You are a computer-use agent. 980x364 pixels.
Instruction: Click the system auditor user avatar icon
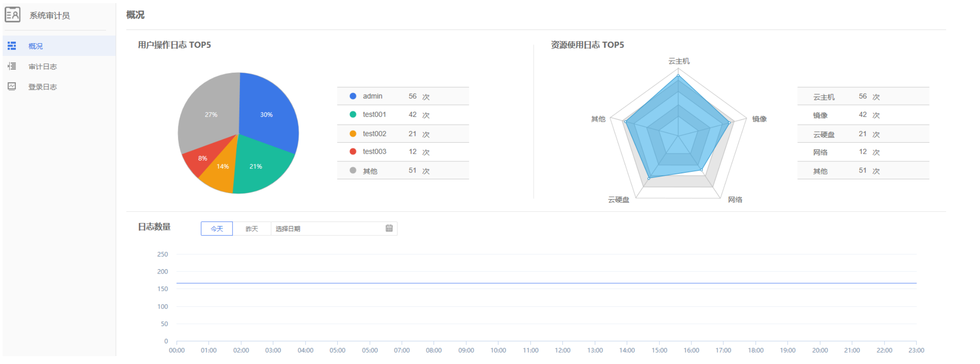pyautogui.click(x=12, y=15)
